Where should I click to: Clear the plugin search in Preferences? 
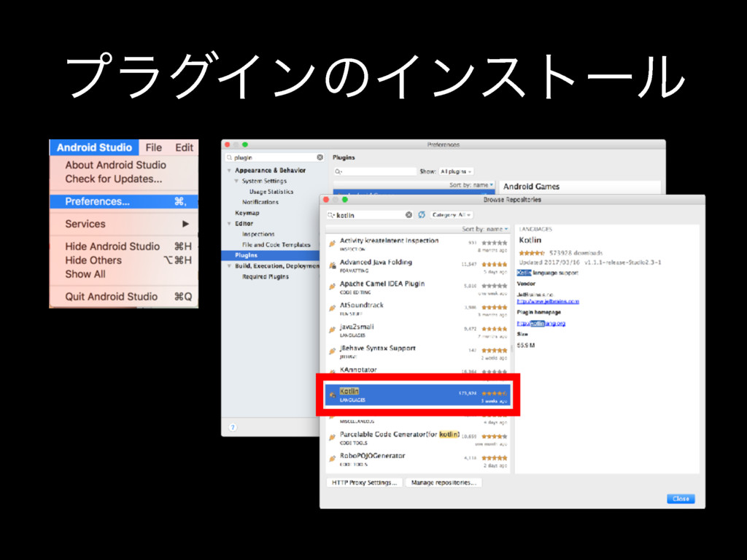click(x=320, y=157)
